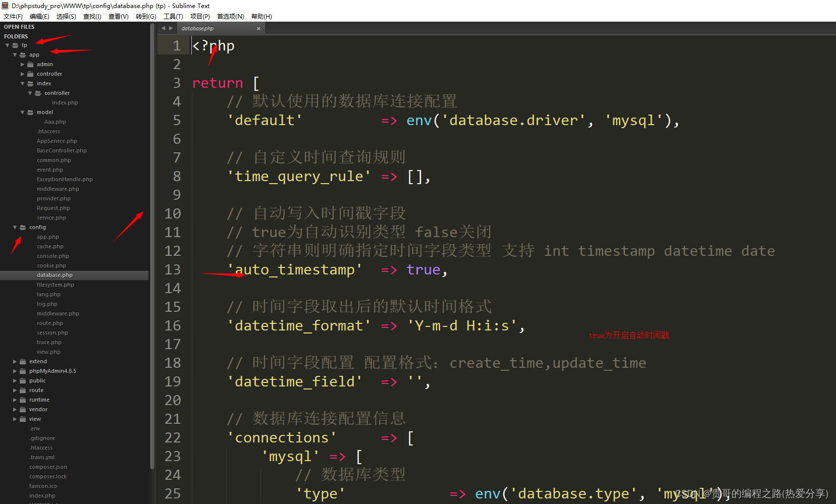Click the 'auto_timestamp' key on line 13
The height and width of the screenshot is (504, 836).
click(295, 270)
